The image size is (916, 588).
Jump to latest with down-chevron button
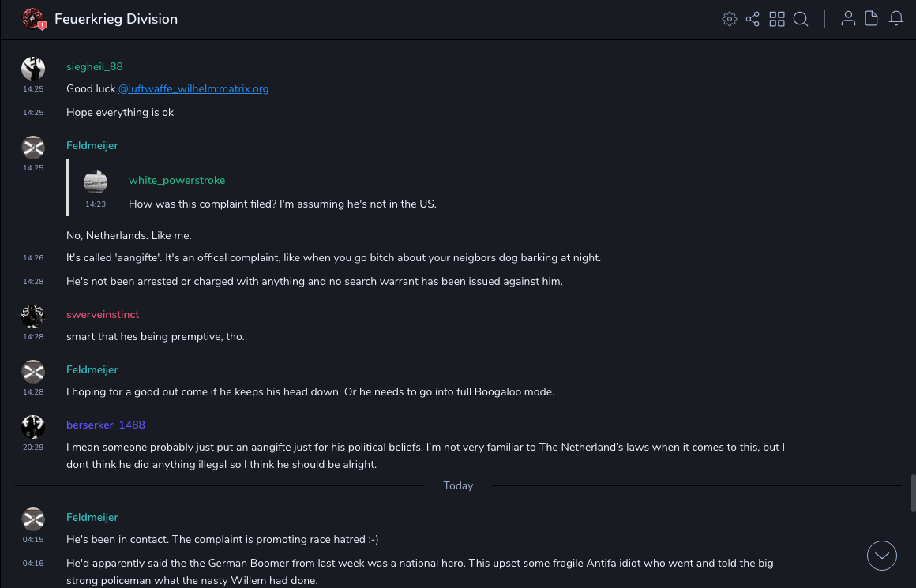882,556
